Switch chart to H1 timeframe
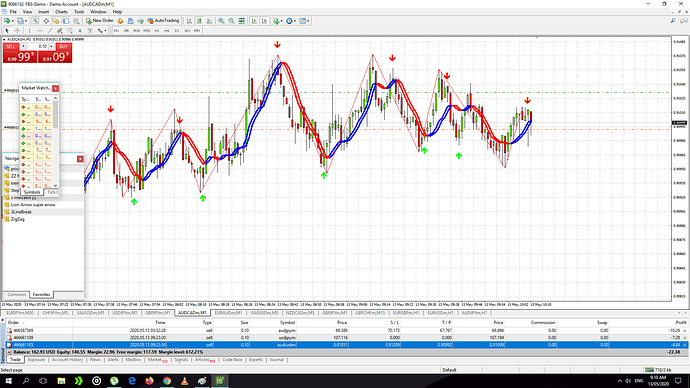Image resolution: width=690 pixels, height=388 pixels. point(157,31)
